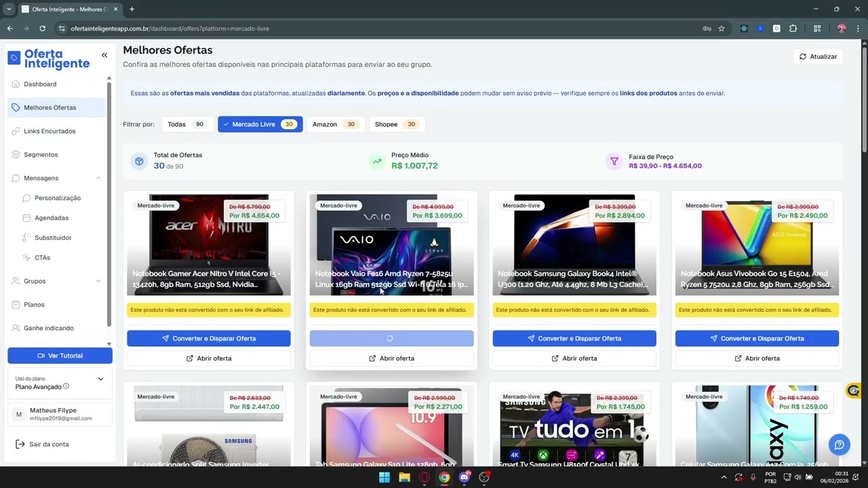Show hidden system tray icons
The width and height of the screenshot is (868, 488).
coord(724,477)
